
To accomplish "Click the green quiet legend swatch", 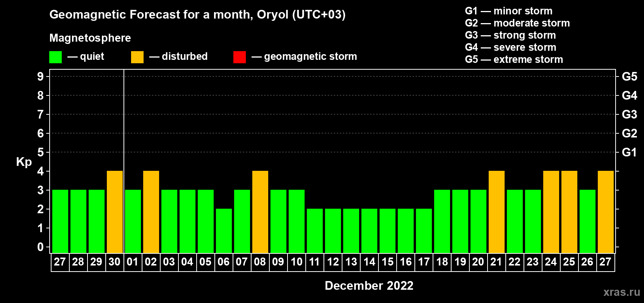I will tap(55, 57).
